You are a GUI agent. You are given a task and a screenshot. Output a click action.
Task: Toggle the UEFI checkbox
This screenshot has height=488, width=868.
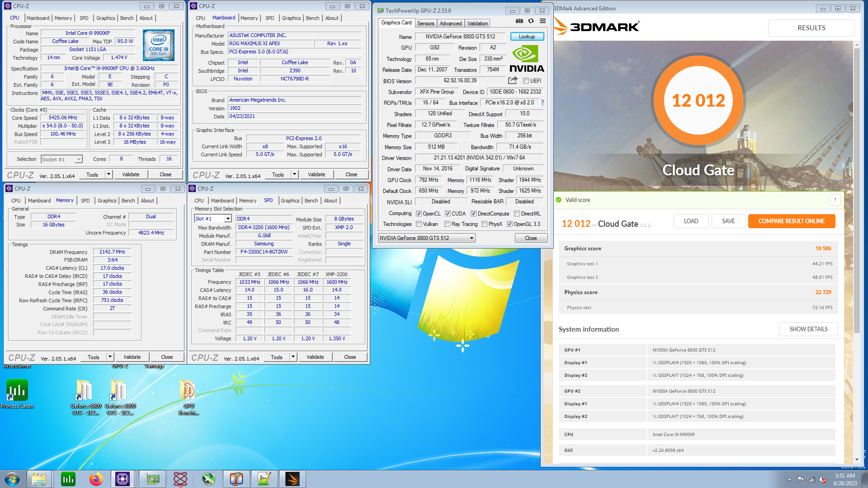coord(526,81)
